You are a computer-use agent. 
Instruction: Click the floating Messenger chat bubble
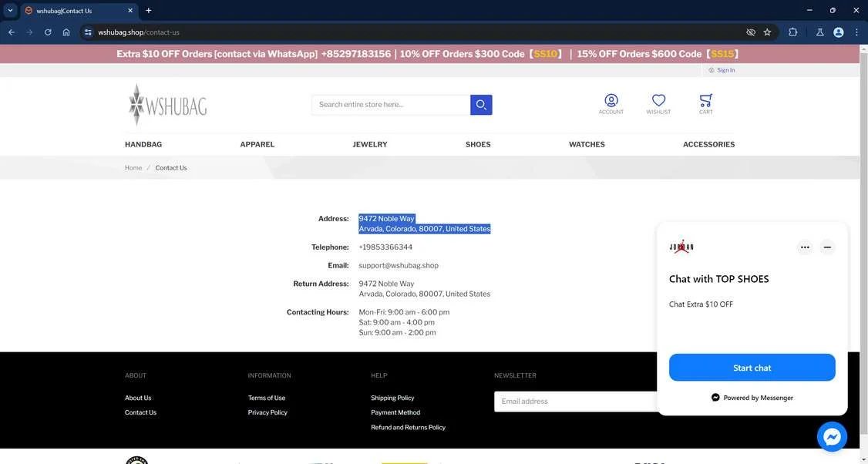pos(832,437)
